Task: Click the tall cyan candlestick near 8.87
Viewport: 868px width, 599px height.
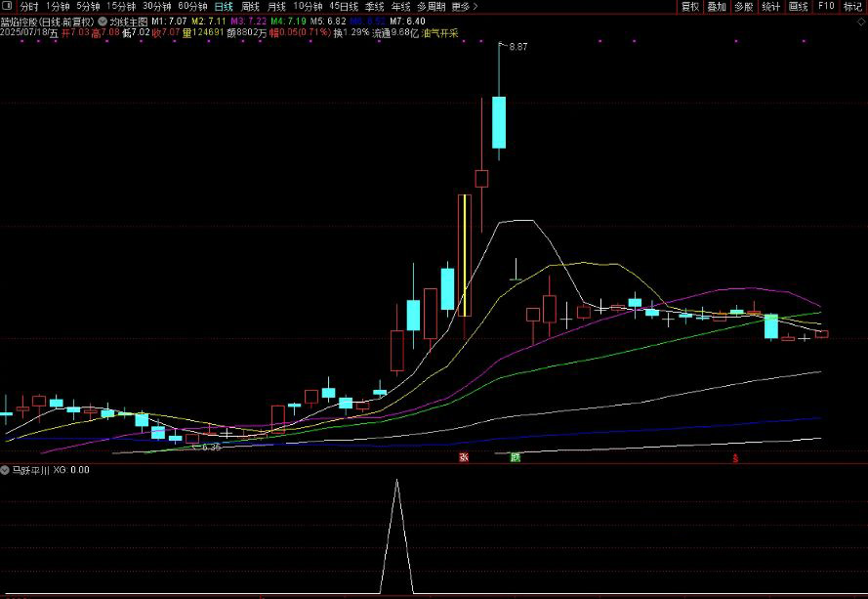Action: point(499,121)
